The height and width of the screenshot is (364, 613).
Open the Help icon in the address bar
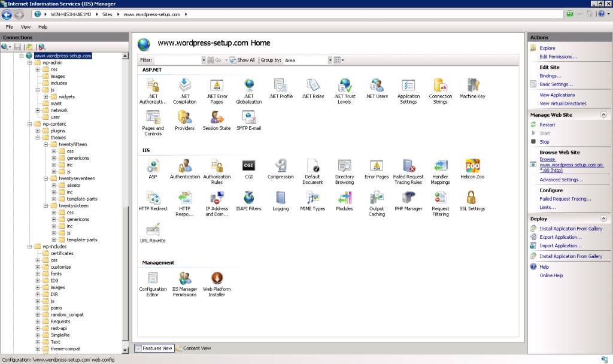601,14
